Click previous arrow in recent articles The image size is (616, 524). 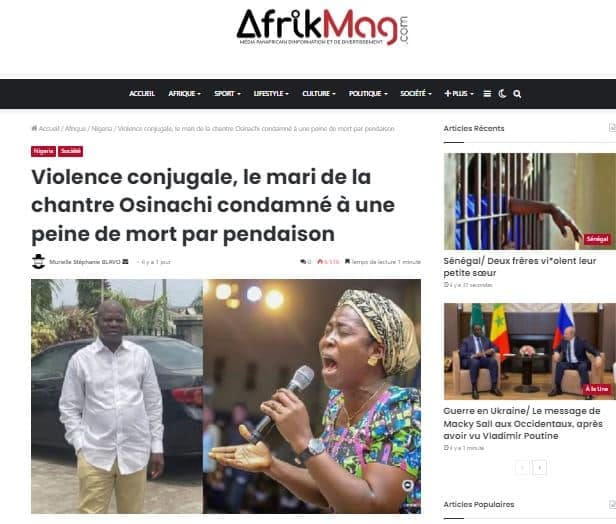522,467
